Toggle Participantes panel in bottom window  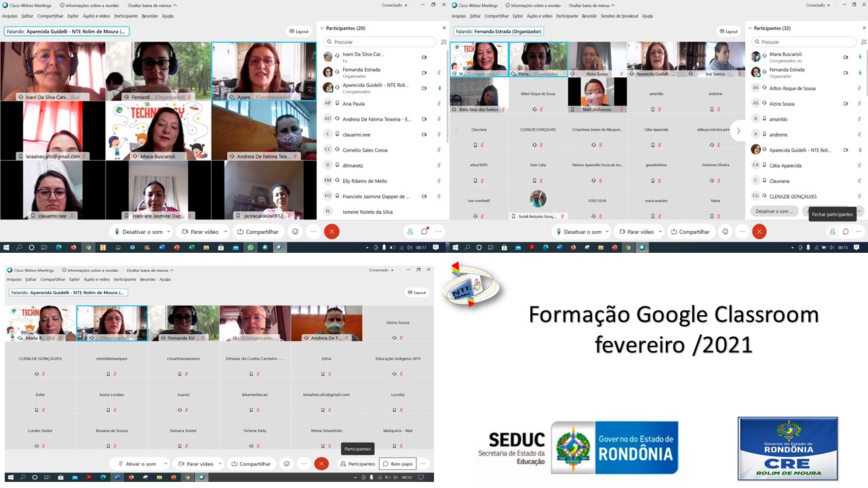coord(357,464)
